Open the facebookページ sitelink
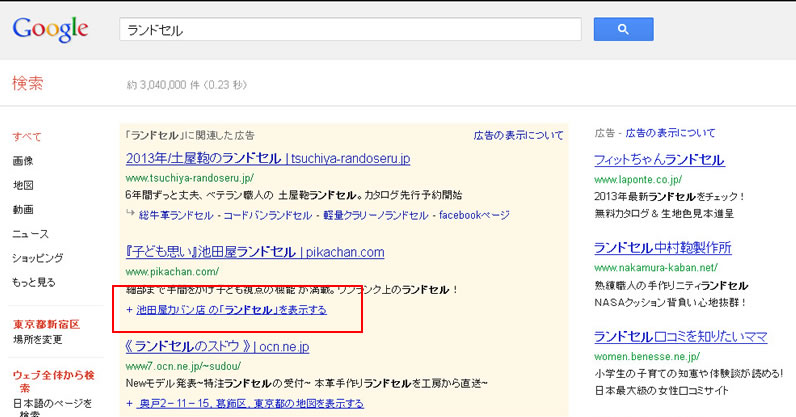The width and height of the screenshot is (796, 417). click(474, 215)
